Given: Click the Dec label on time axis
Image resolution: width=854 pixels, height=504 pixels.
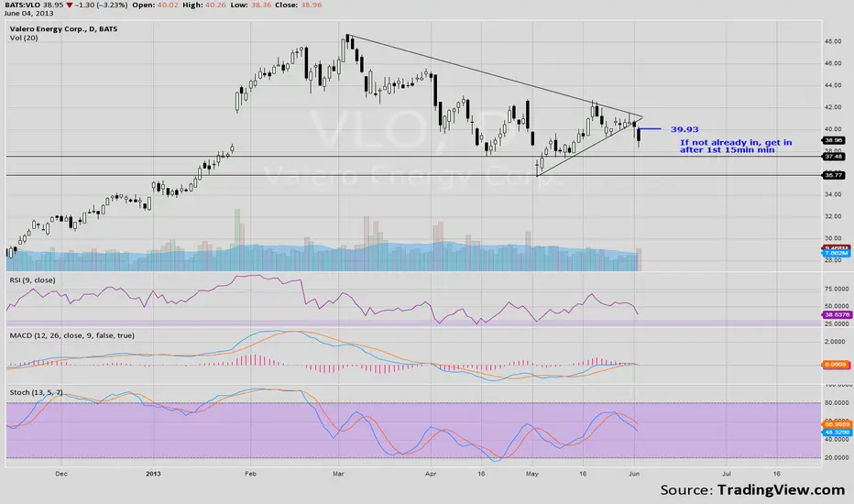Looking at the screenshot, I should click(x=61, y=474).
